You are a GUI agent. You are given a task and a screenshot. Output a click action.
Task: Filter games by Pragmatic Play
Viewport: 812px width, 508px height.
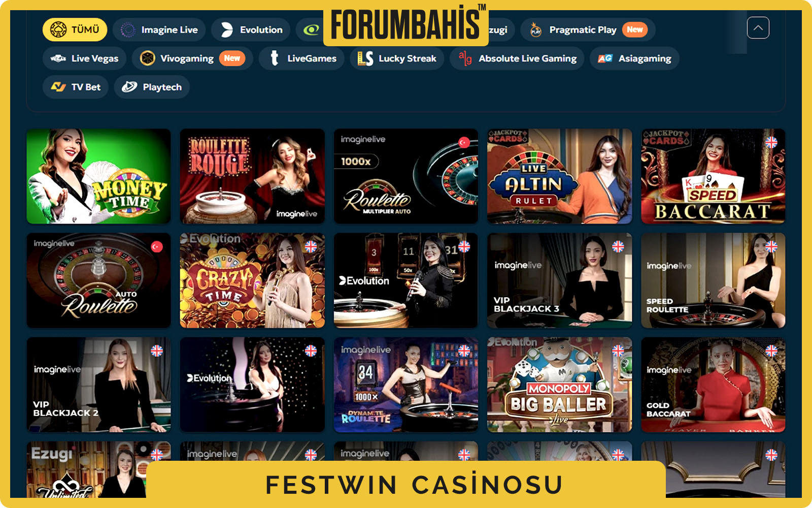588,30
